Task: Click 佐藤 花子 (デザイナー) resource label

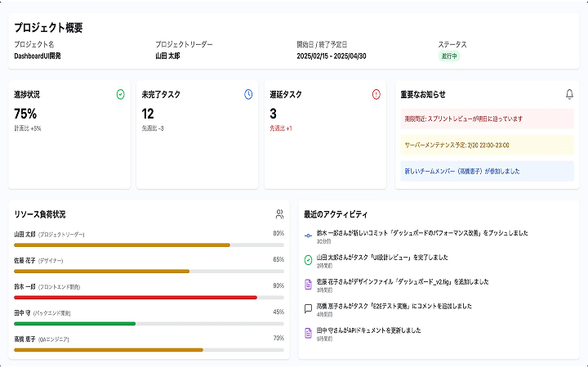Action: pos(38,261)
